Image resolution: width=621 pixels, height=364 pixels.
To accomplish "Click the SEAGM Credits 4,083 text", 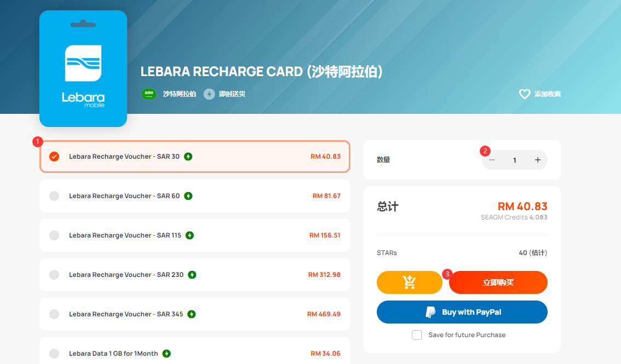I will point(514,217).
